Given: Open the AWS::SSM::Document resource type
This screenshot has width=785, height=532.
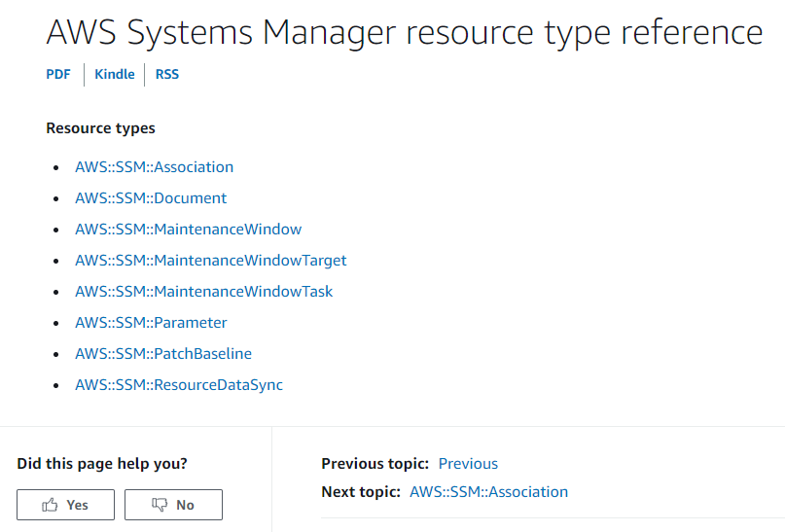Looking at the screenshot, I should pyautogui.click(x=151, y=197).
